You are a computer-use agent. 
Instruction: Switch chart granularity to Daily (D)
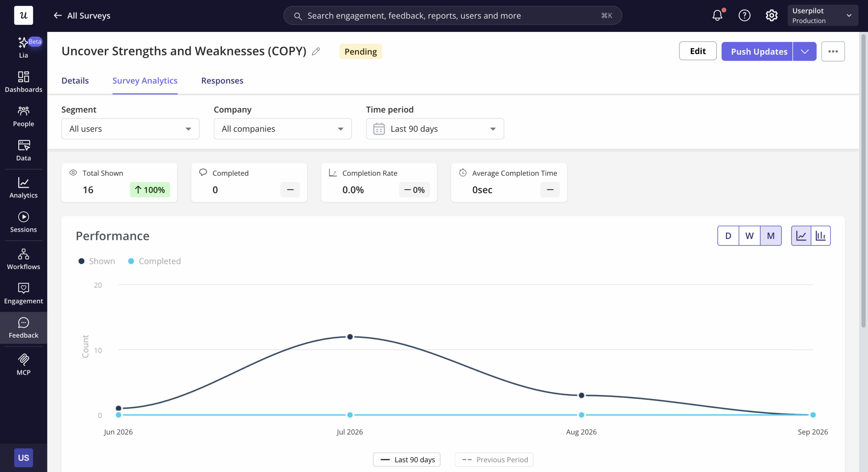tap(728, 235)
